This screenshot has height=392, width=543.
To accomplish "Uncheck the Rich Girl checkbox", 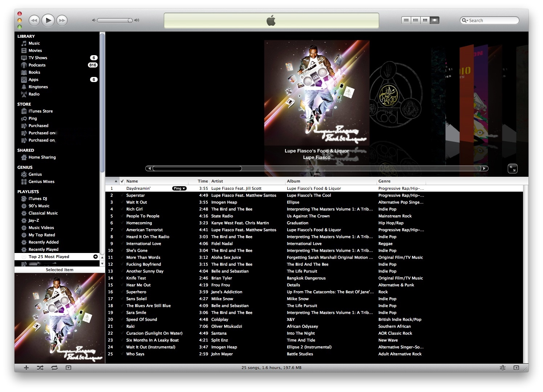I will point(122,209).
